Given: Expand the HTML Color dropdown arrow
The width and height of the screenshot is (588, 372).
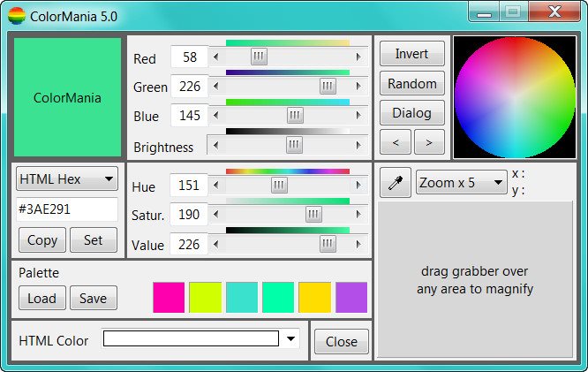Looking at the screenshot, I should coord(290,338).
